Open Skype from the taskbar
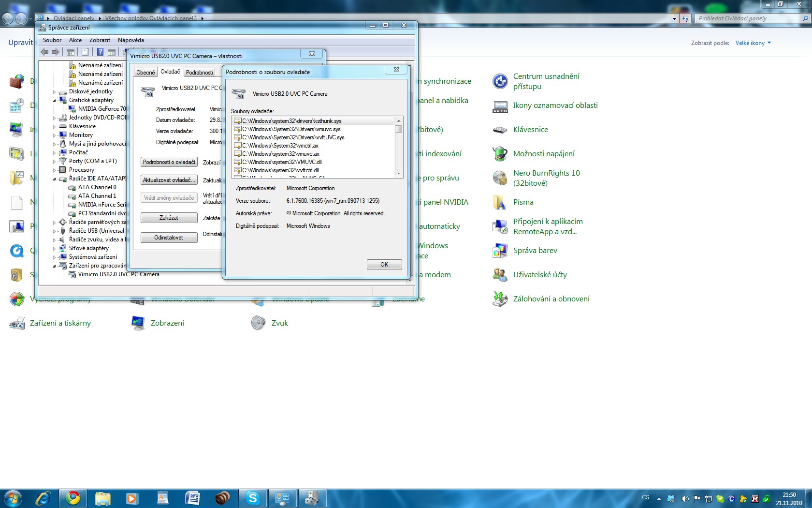The height and width of the screenshot is (508, 812). 252,498
